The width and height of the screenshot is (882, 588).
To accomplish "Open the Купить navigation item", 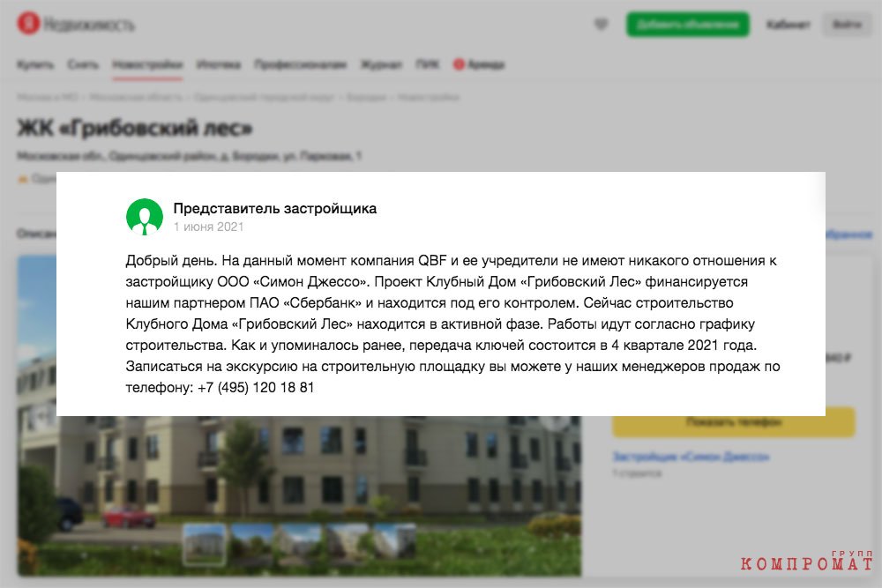I will (x=35, y=64).
